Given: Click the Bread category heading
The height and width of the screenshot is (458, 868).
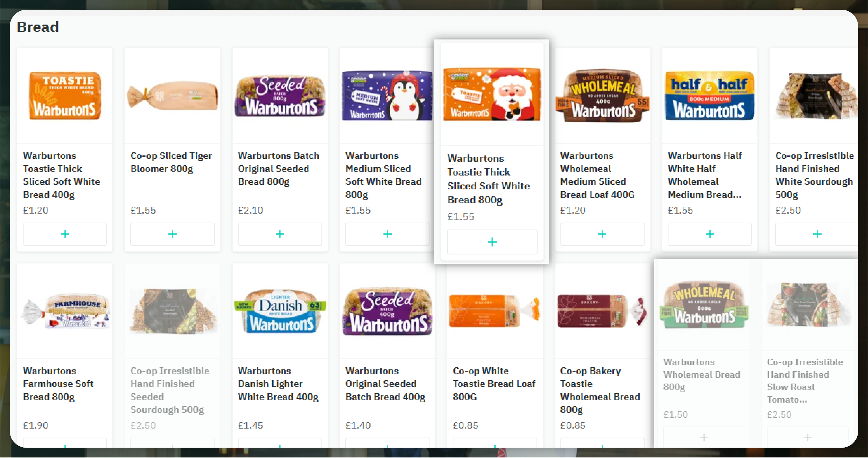Looking at the screenshot, I should tap(38, 27).
